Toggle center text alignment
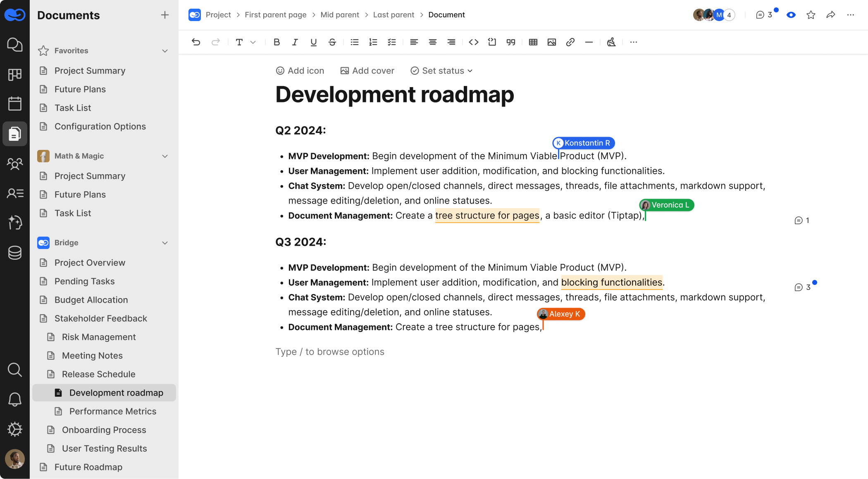This screenshot has height=479, width=868. (432, 42)
